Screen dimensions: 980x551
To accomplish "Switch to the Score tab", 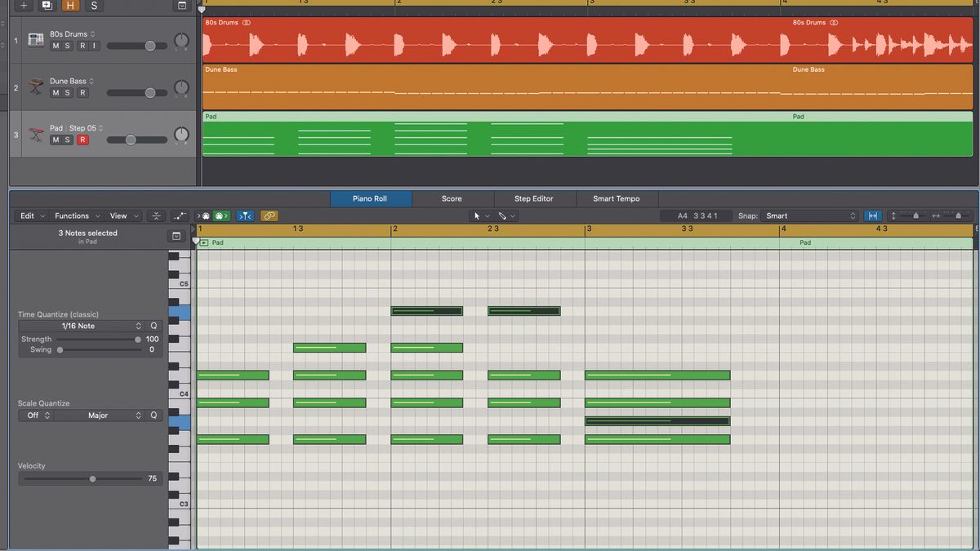I will [452, 198].
